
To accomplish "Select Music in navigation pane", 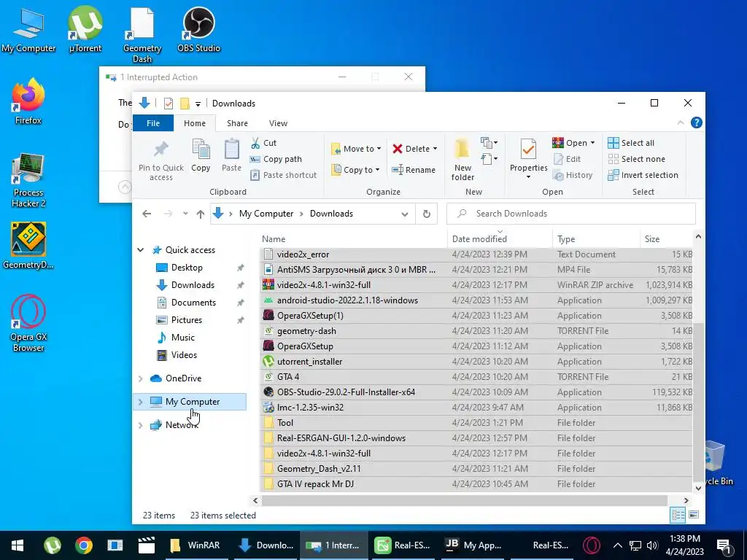I will pyautogui.click(x=183, y=338).
